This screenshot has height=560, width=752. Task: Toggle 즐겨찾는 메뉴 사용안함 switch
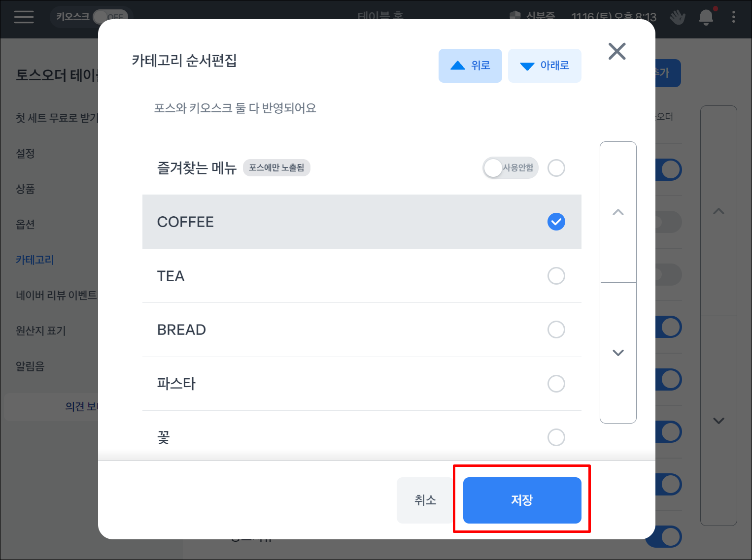[510, 168]
